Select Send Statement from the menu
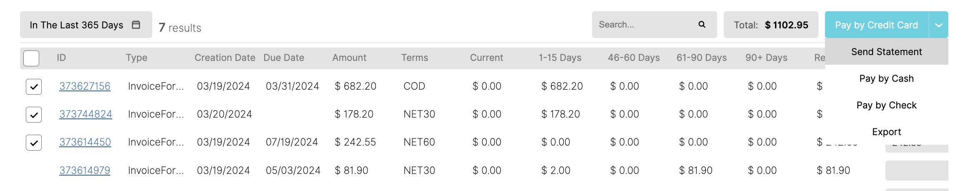Image resolution: width=980 pixels, height=191 pixels. pyautogui.click(x=887, y=52)
